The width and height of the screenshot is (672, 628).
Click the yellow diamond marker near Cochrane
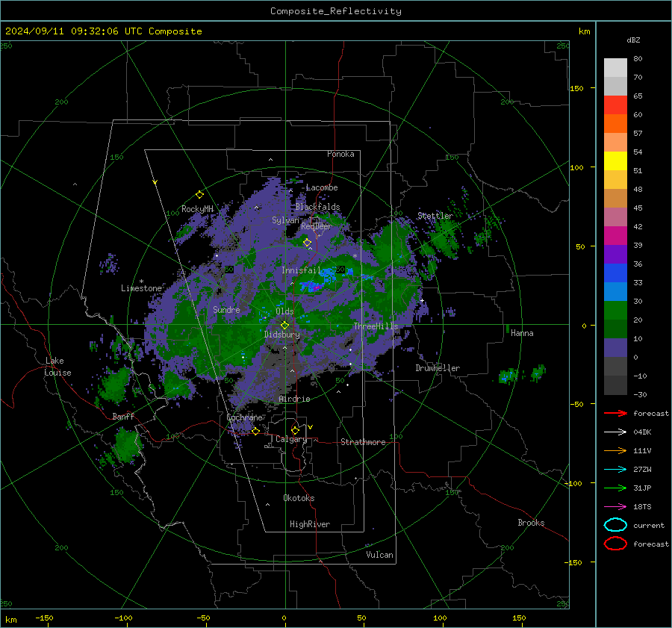point(255,432)
